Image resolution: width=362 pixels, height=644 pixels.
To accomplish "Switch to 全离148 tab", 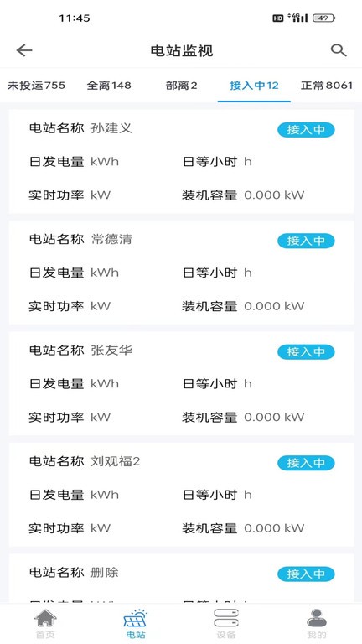I will click(109, 86).
